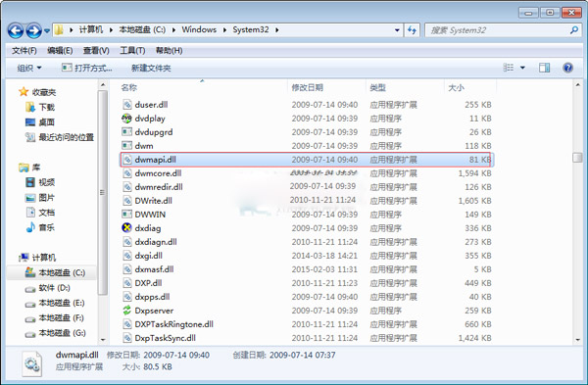Open the 组织 dropdown menu

(29, 68)
